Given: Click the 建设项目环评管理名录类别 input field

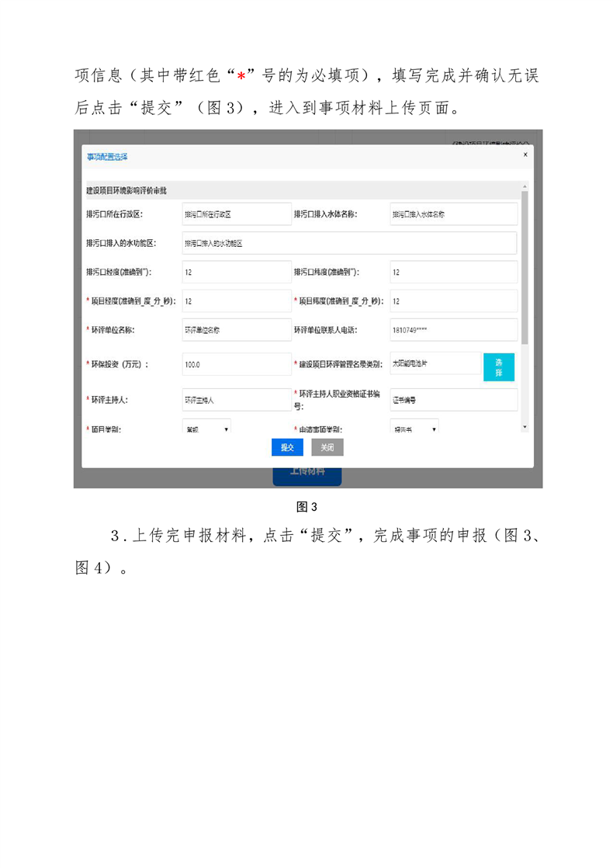Looking at the screenshot, I should click(436, 363).
